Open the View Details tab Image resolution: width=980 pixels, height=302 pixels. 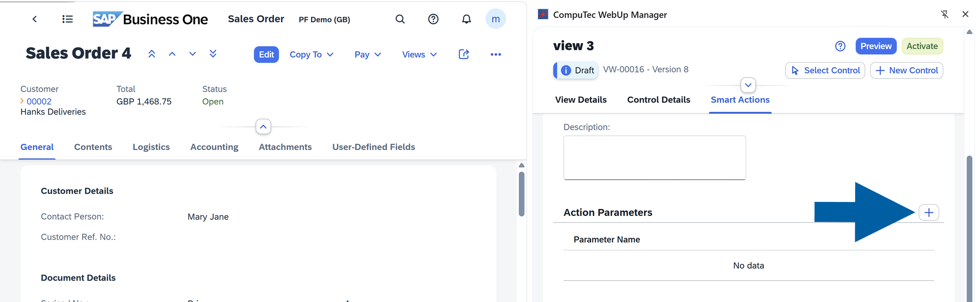click(581, 100)
